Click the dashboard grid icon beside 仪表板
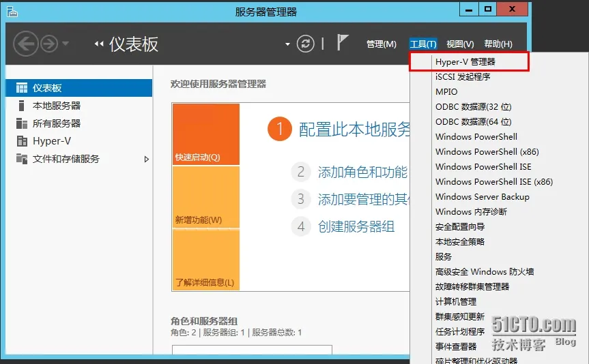 tap(22, 88)
